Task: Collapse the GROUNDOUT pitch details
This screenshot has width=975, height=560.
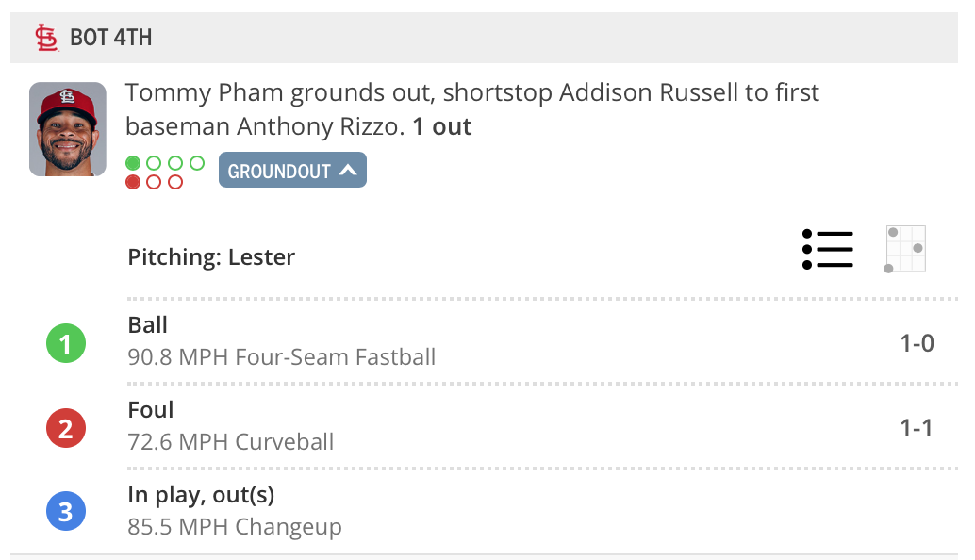Action: click(x=292, y=171)
